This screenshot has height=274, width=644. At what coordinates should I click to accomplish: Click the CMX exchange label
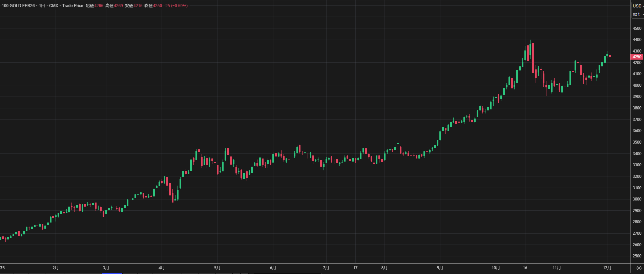pos(54,6)
